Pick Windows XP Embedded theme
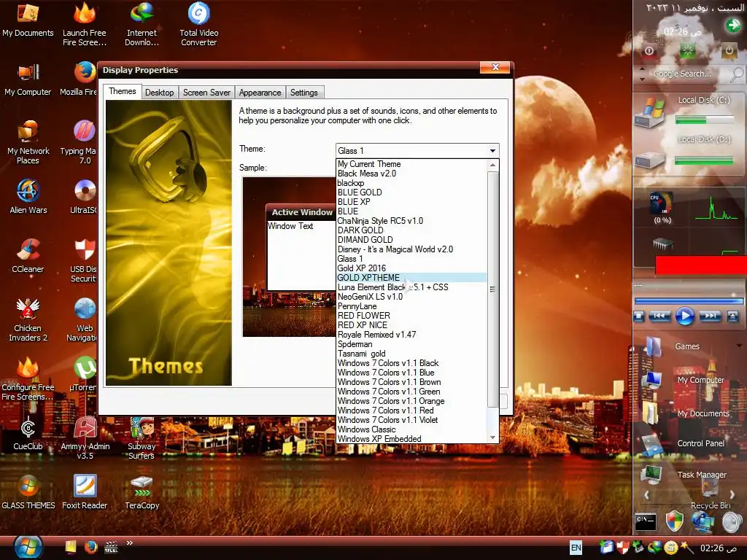The height and width of the screenshot is (560, 747). 411,439
